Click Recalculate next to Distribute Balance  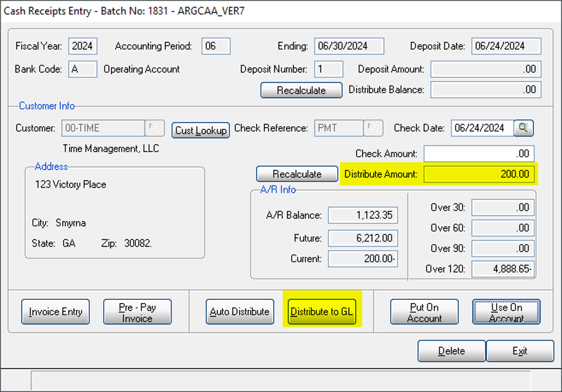pyautogui.click(x=301, y=90)
